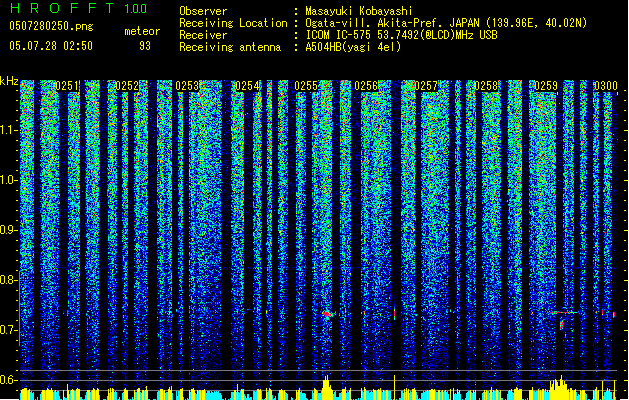This screenshot has width=629, height=400.
Task: Click the 0251 time marker
Action: point(67,86)
